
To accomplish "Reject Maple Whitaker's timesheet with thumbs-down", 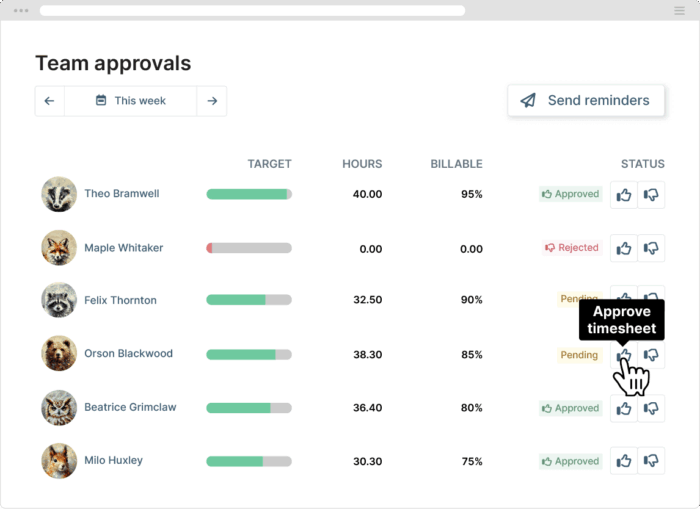I will 651,248.
